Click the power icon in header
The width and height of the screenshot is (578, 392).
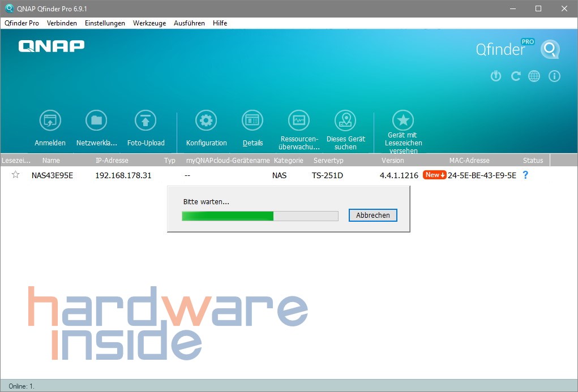496,76
